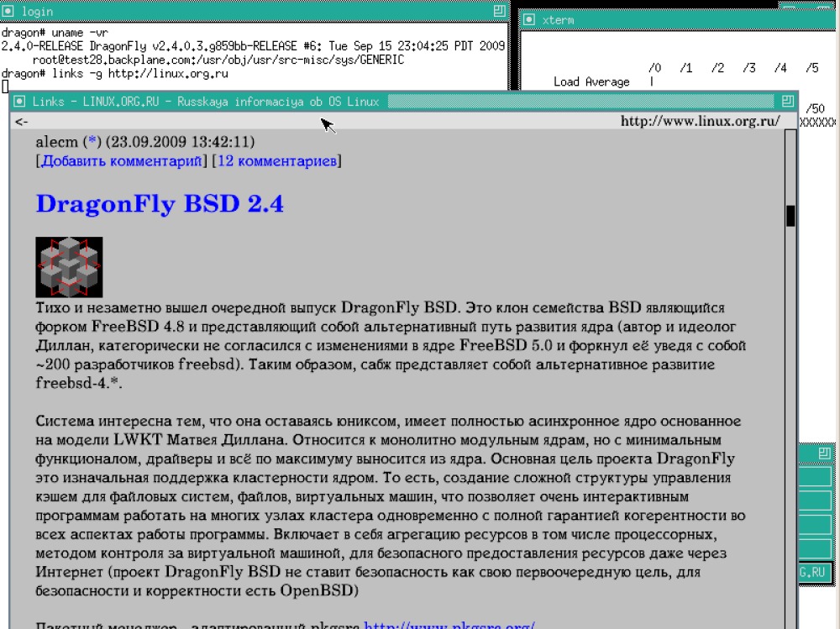Image resolution: width=840 pixels, height=629 pixels.
Task: Click the iconify icon in Links window titlebar
Action: (x=20, y=102)
